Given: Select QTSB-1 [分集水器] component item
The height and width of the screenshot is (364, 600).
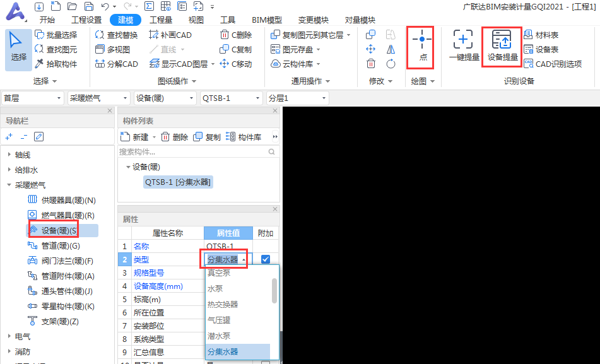Looking at the screenshot, I should [177, 182].
